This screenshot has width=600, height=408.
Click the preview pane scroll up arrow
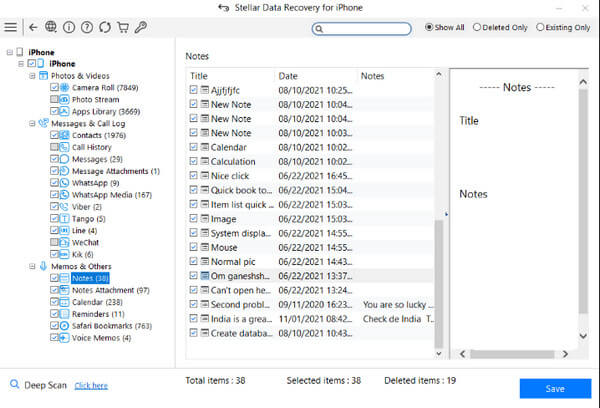tap(583, 82)
